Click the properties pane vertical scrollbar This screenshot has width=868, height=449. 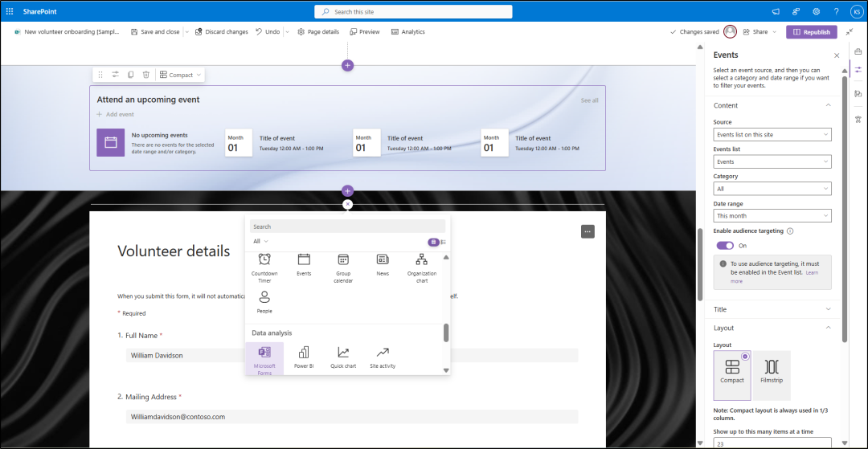coord(845,210)
